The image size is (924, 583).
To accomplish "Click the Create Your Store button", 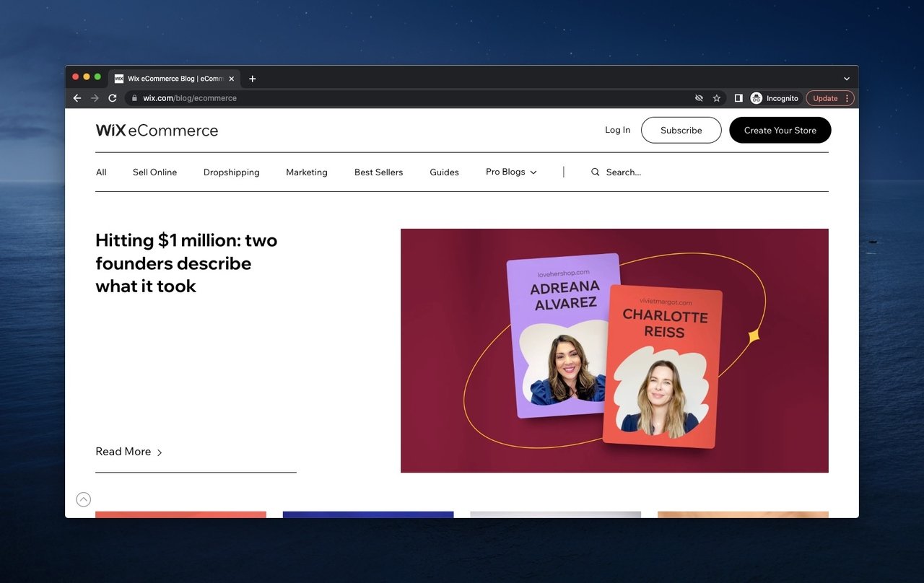I will [780, 131].
